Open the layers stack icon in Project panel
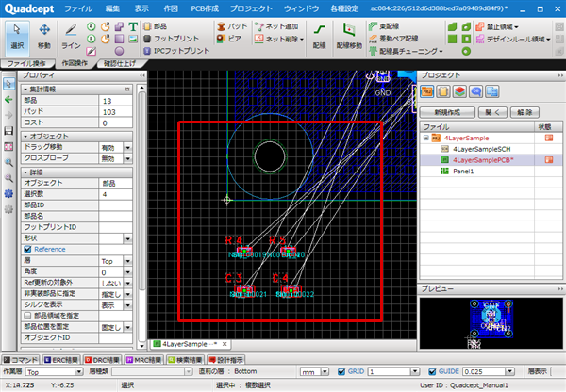This screenshot has width=566, height=392. pyautogui.click(x=459, y=91)
